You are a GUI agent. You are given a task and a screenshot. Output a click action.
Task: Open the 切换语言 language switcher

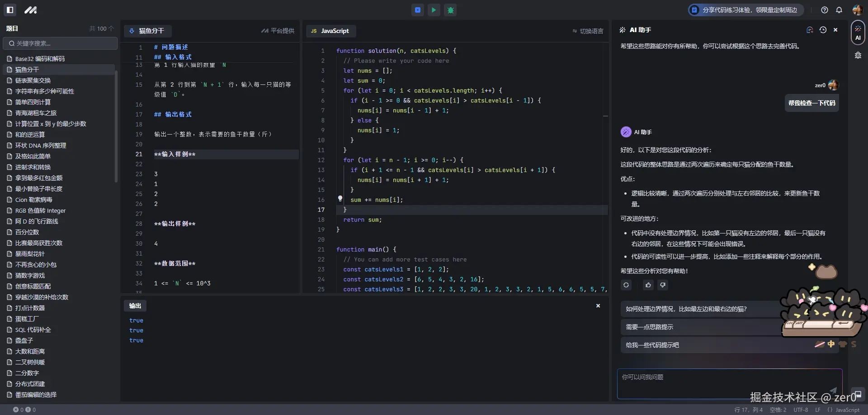[x=588, y=31]
